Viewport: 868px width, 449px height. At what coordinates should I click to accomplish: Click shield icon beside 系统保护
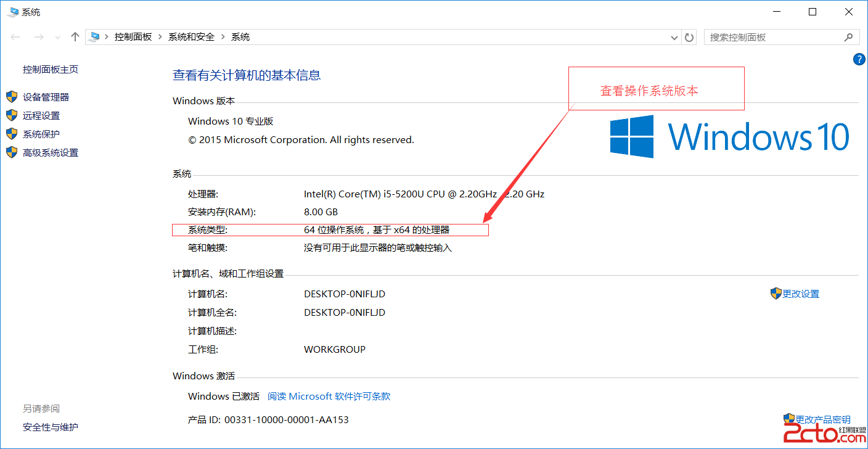click(x=12, y=134)
